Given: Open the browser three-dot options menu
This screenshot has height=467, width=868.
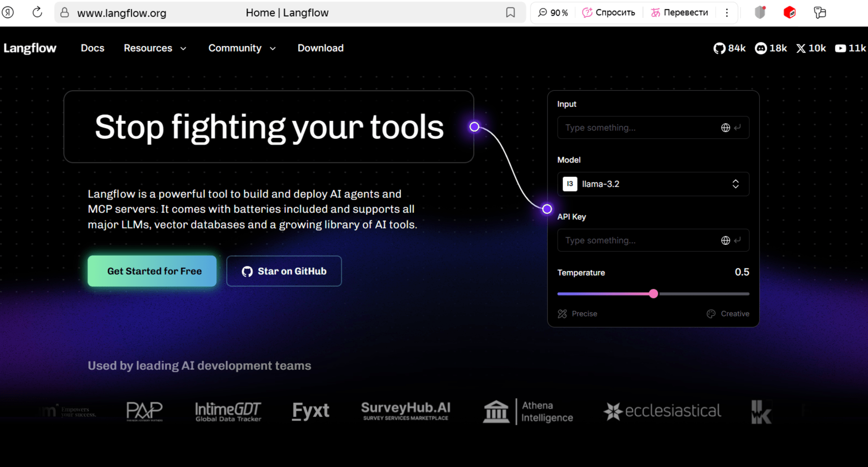Looking at the screenshot, I should (727, 13).
